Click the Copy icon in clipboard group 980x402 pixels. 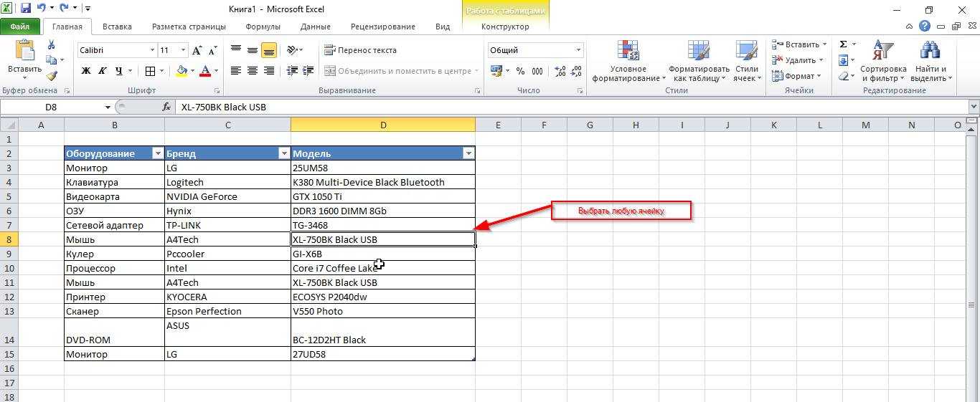(51, 60)
